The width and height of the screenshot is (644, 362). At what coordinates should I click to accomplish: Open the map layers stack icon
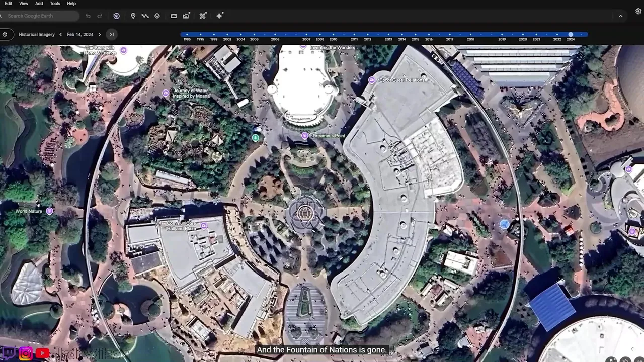coord(157,16)
